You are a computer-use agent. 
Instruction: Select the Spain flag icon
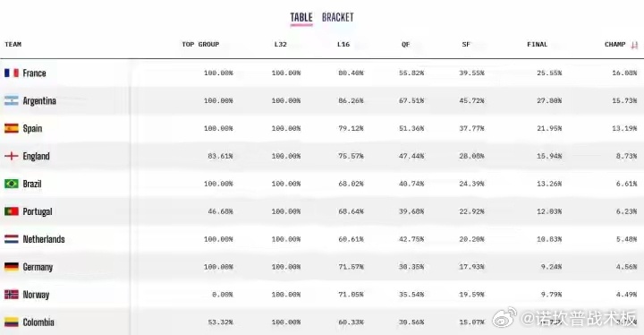pos(12,128)
